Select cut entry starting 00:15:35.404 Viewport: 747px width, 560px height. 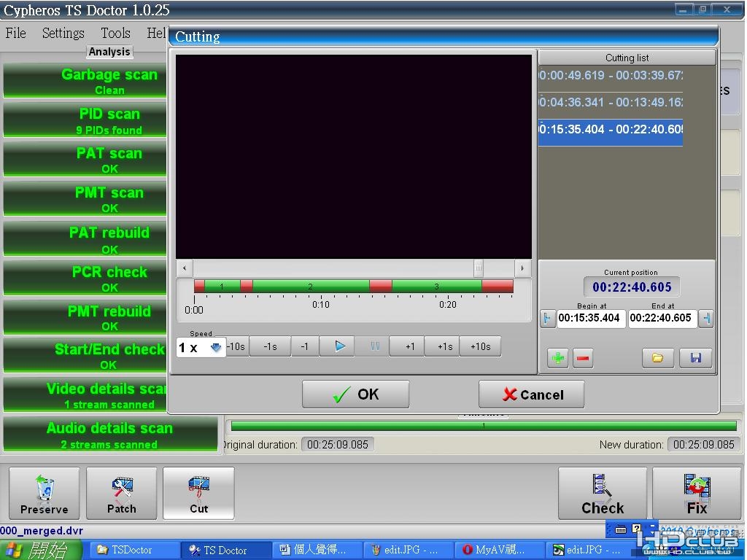pyautogui.click(x=611, y=132)
